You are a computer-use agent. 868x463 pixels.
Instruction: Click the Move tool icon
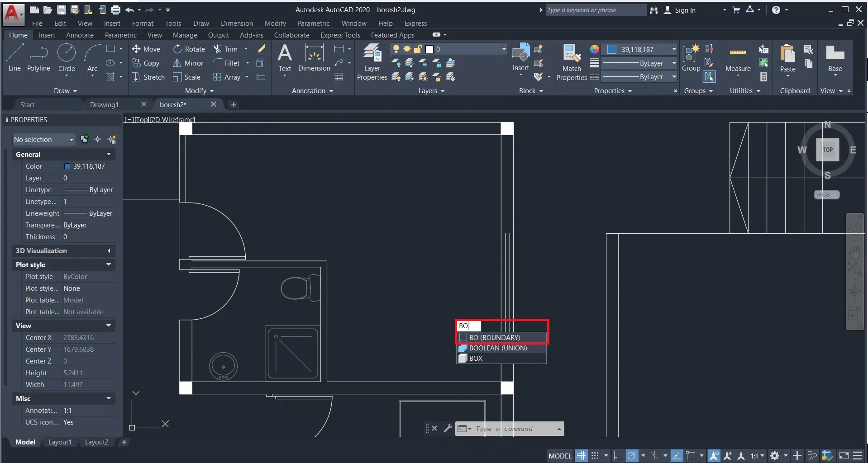coord(136,49)
